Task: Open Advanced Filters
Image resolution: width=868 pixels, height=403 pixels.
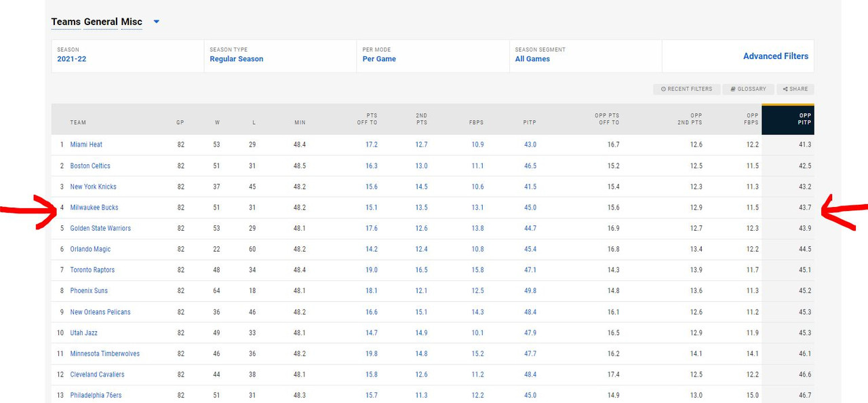Action: click(776, 56)
